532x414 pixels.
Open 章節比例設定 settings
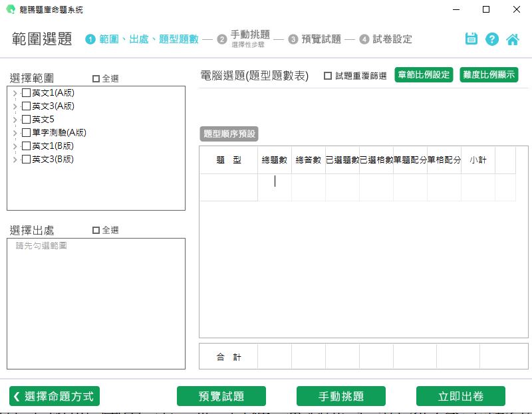coord(424,74)
